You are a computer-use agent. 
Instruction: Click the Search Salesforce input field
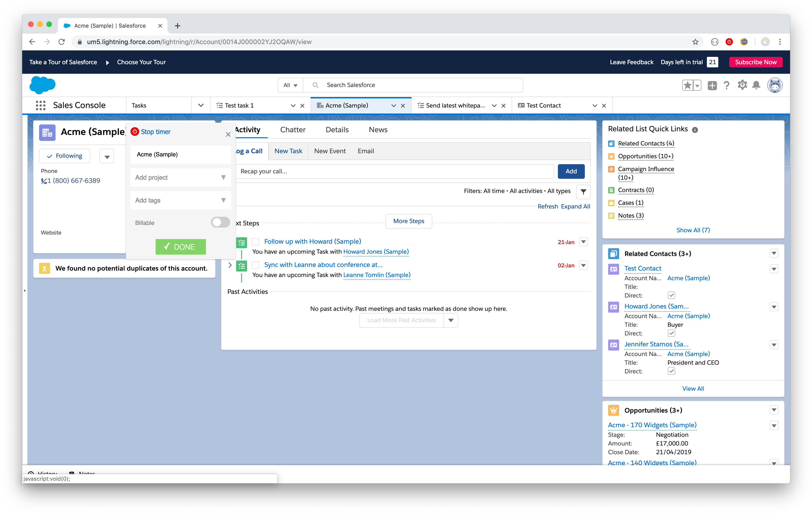(x=413, y=85)
